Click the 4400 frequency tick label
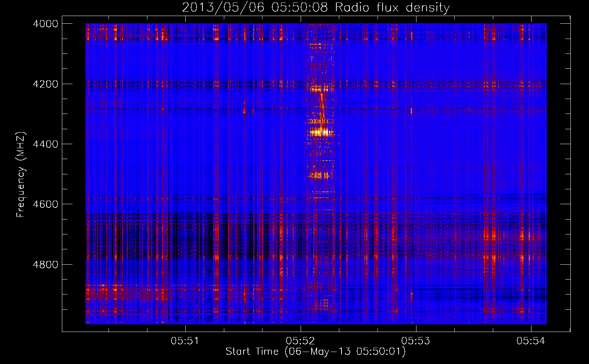 [46, 144]
